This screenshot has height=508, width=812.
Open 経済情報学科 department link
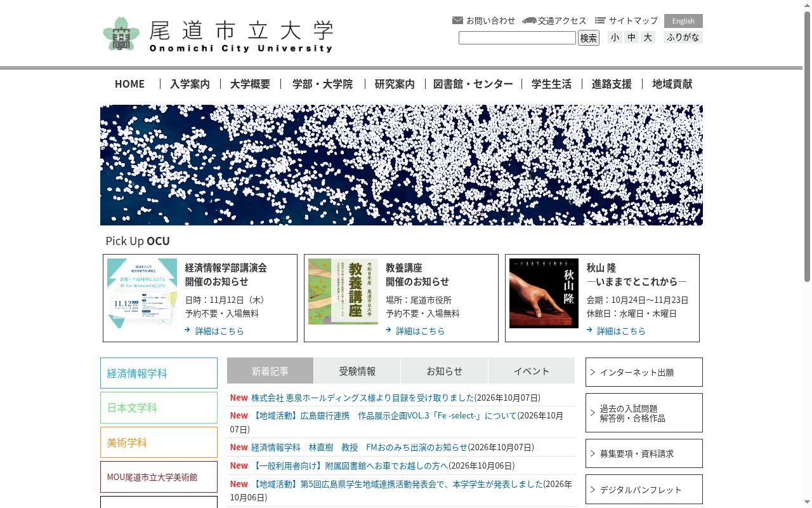point(159,373)
